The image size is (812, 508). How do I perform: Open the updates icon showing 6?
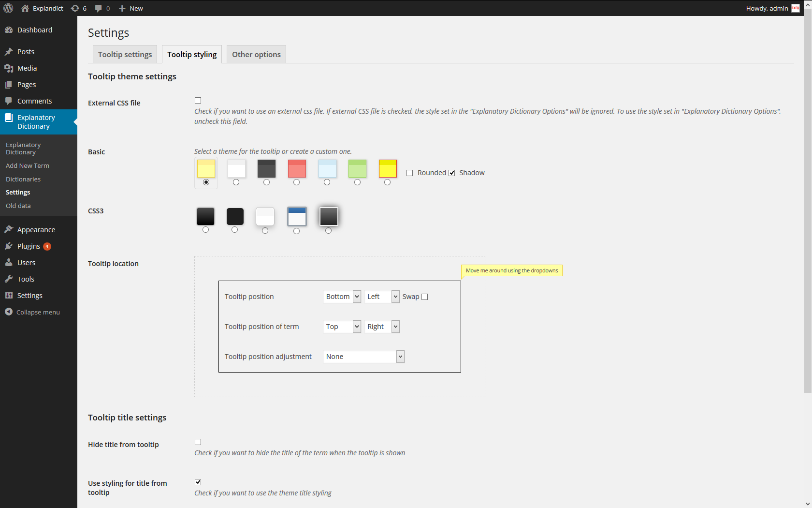75,8
